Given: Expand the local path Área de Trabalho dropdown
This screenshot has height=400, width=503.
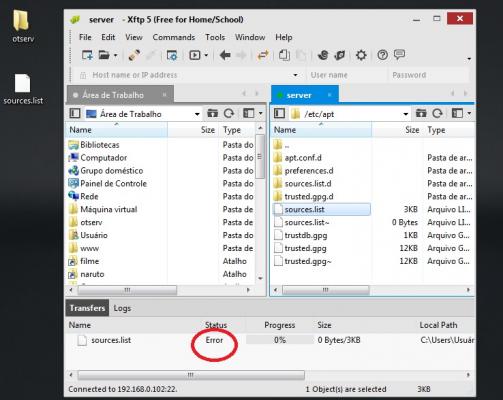Looking at the screenshot, I should [197, 114].
